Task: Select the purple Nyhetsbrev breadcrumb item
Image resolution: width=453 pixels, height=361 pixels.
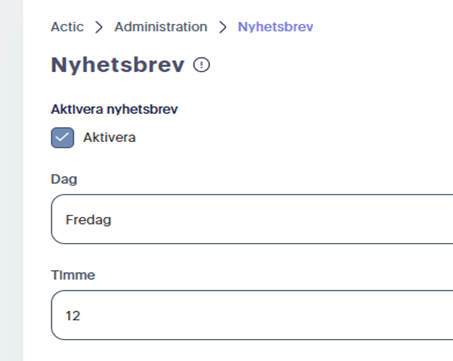Action: click(275, 27)
